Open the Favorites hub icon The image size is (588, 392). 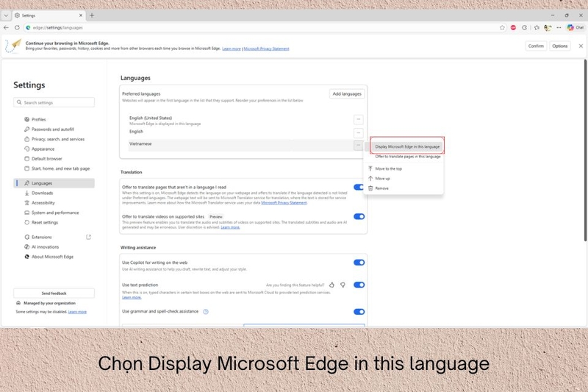[537, 27]
